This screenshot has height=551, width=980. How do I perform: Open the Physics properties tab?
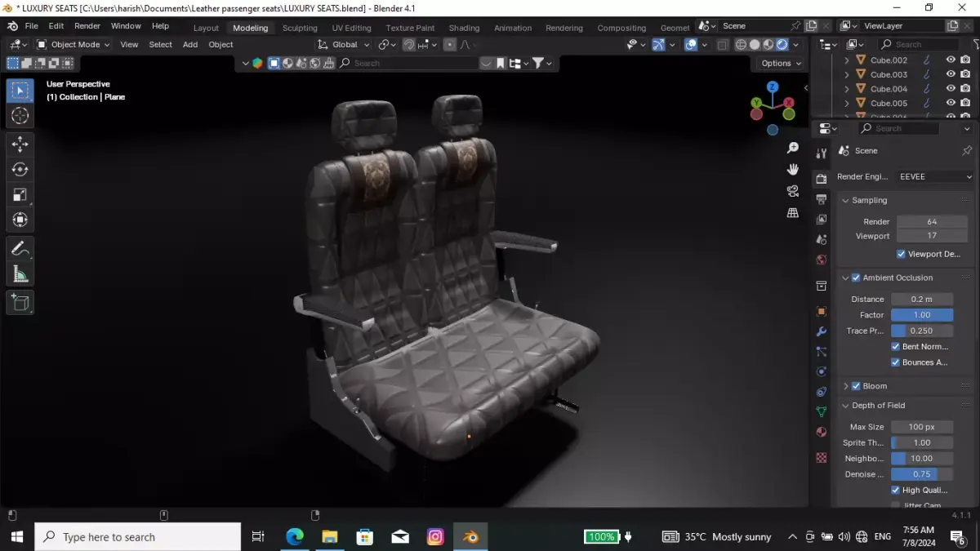(822, 371)
